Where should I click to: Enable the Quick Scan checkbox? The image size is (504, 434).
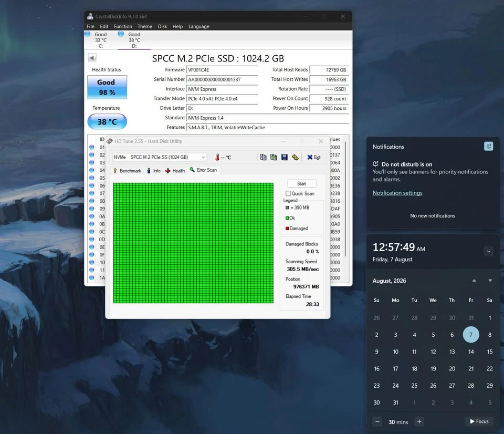[x=288, y=193]
